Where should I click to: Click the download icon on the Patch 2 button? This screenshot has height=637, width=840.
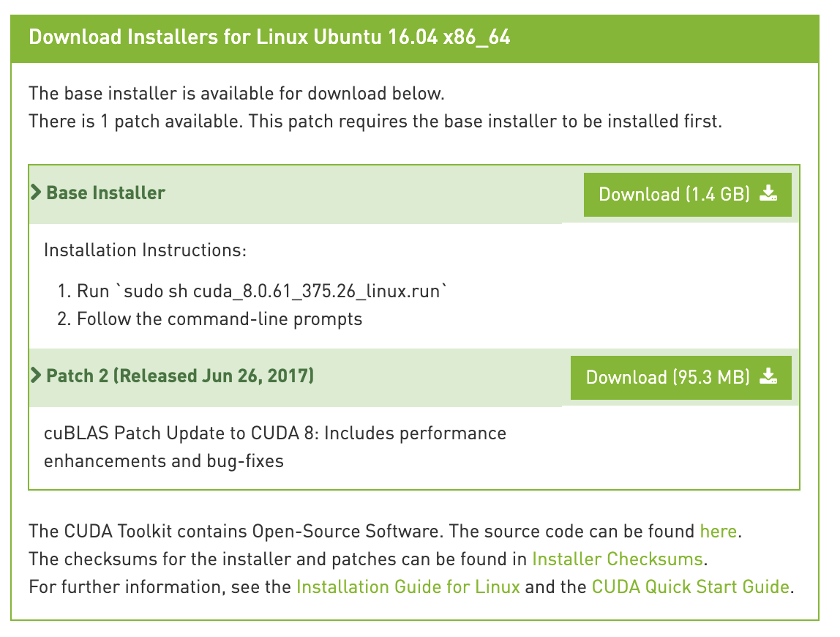(768, 377)
